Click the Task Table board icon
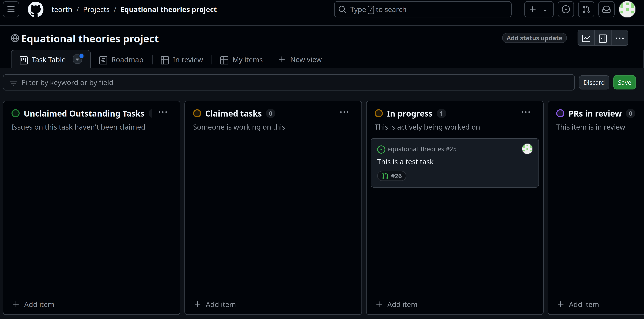 pos(24,60)
